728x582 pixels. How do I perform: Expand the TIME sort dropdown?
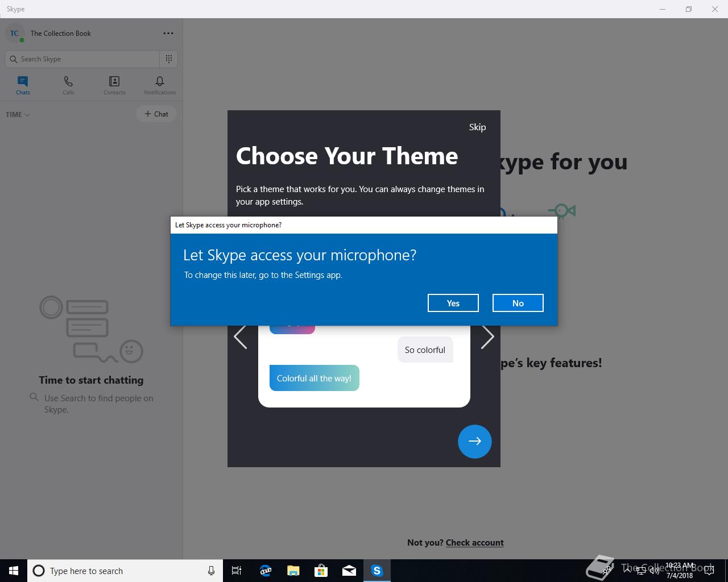[x=18, y=114]
